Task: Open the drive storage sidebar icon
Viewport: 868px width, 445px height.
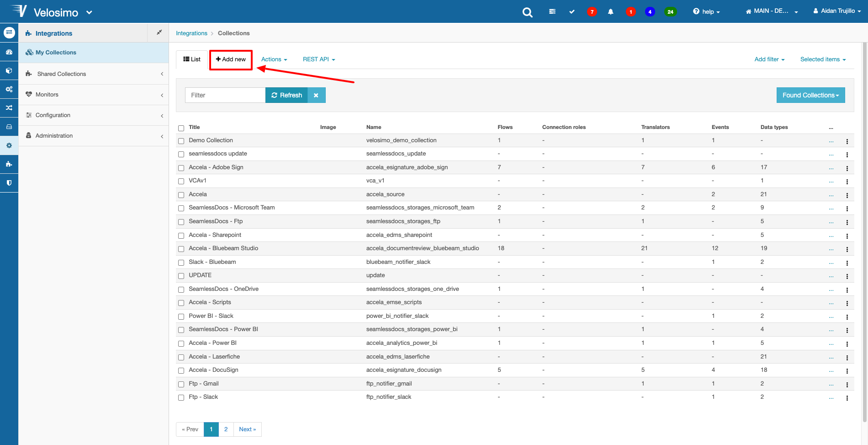Action: pyautogui.click(x=9, y=127)
